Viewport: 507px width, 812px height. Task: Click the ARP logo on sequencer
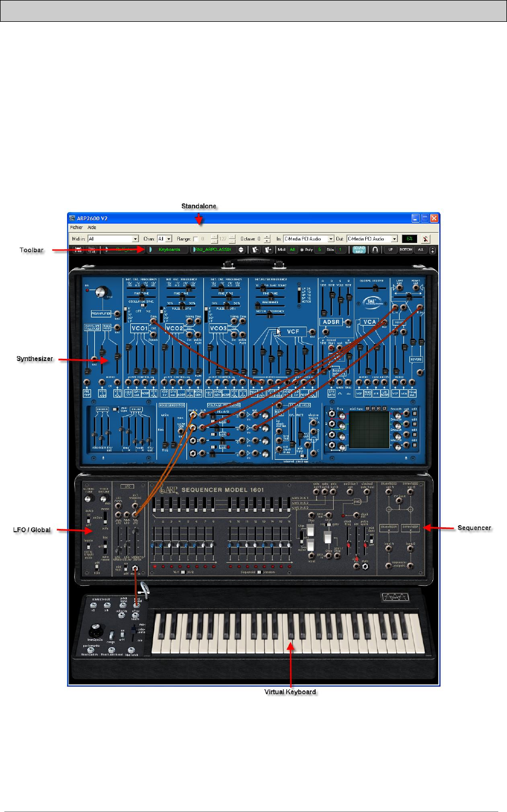pyautogui.click(x=169, y=489)
